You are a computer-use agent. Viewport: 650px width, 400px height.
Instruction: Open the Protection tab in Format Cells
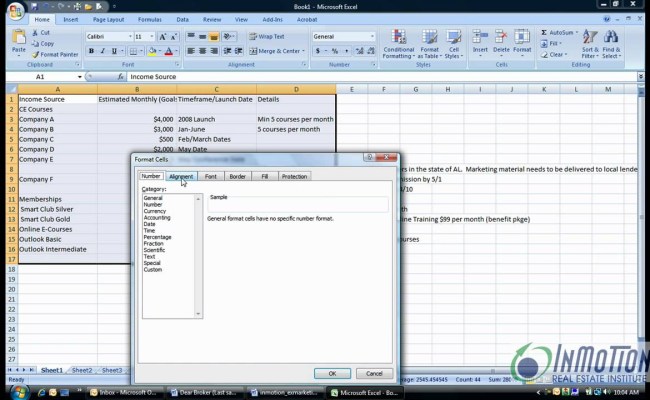pos(294,176)
